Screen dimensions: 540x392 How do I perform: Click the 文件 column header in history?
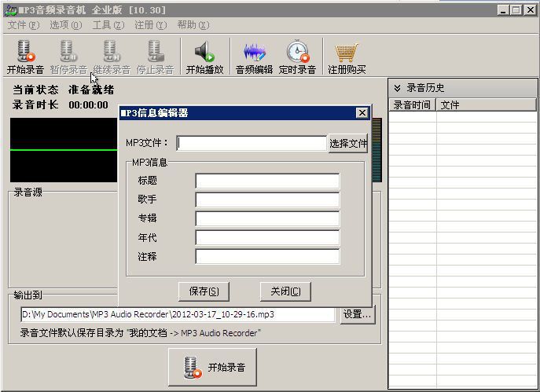(x=486, y=105)
